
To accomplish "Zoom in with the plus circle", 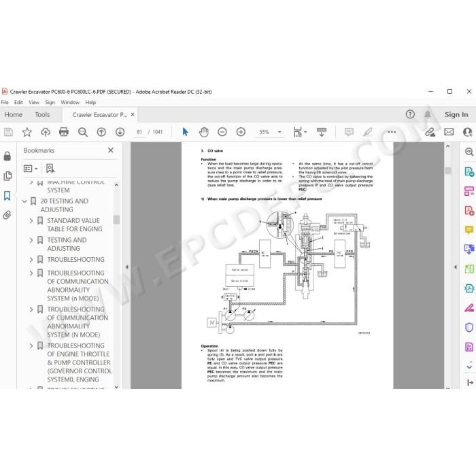I will coord(241,132).
